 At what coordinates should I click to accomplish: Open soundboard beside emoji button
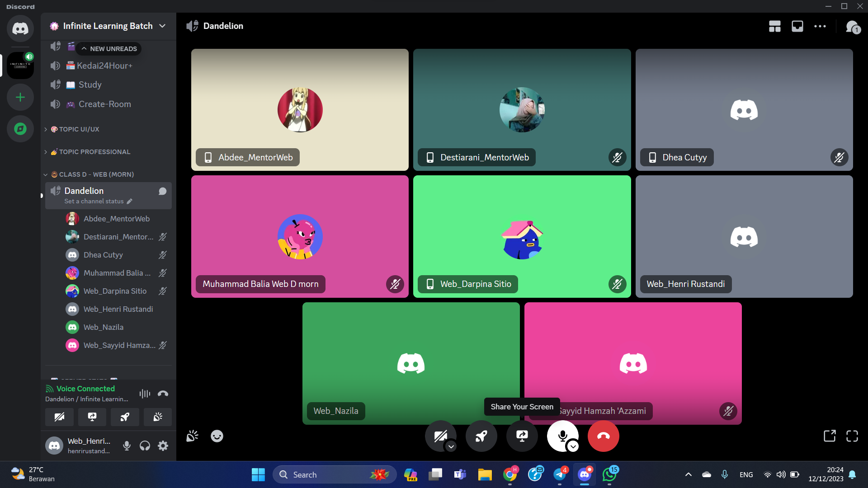[x=192, y=436]
